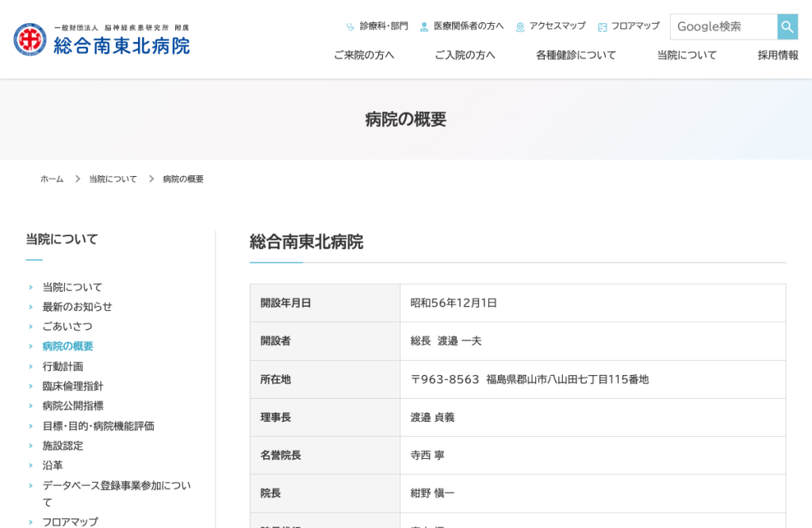Open the 各種健診について menu
This screenshot has height=528, width=812.
click(576, 55)
